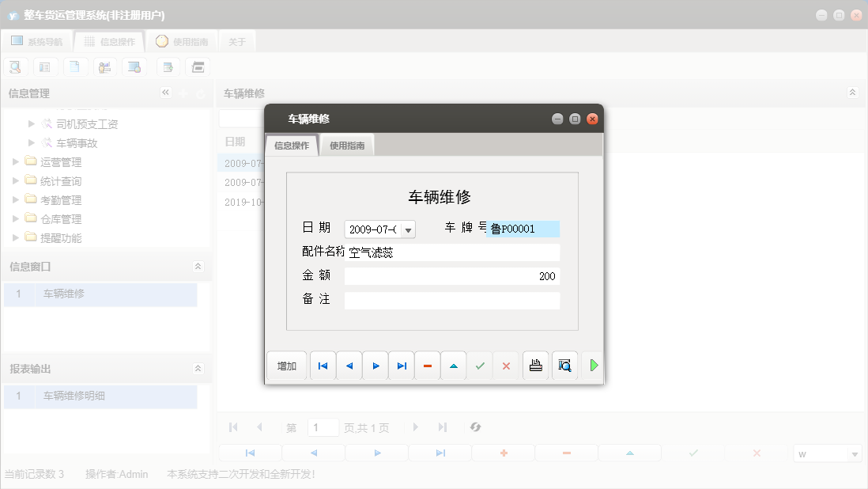Delete current record with the red minus icon

tap(427, 365)
